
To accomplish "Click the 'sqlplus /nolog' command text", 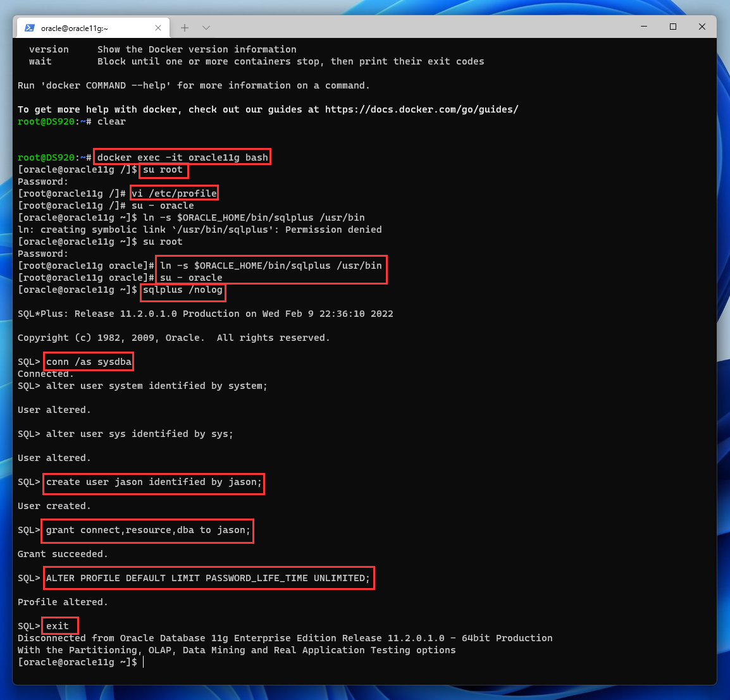I will (x=182, y=290).
